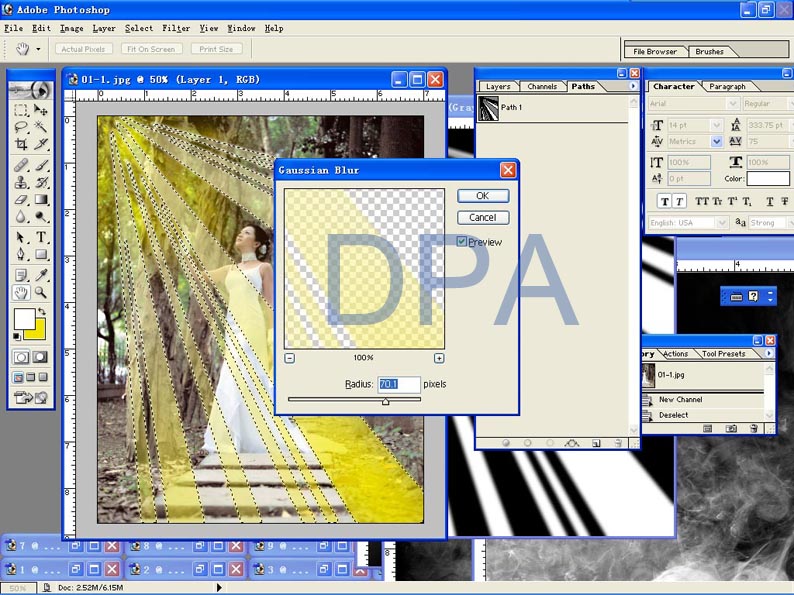Select the Brush tool
The image size is (794, 595).
[x=41, y=165]
